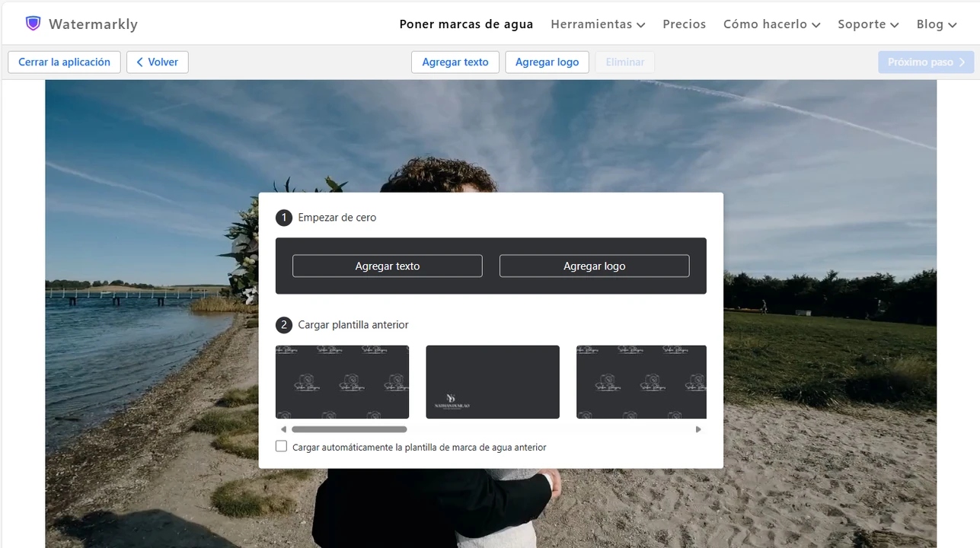Viewport: 980px width, 548px height.
Task: Select the first tiled watermark template thumbnail
Action: coord(342,381)
